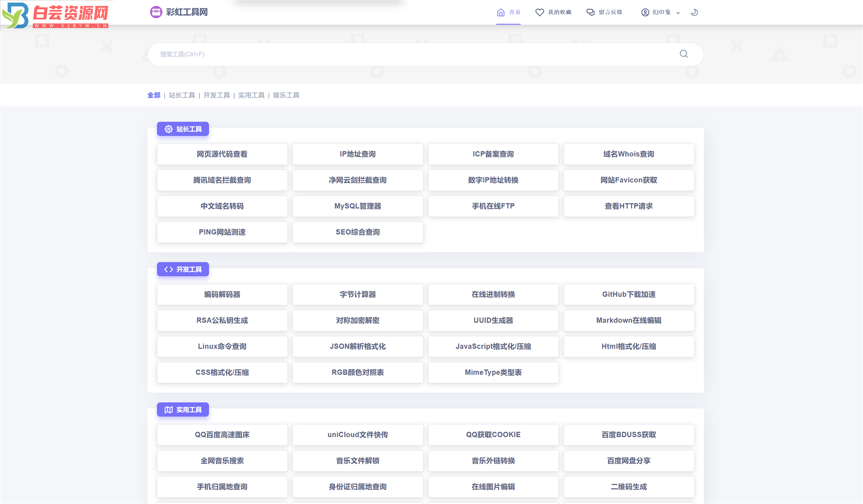Open RSA公私钥生成 tool
This screenshot has width=863, height=504.
pyautogui.click(x=222, y=320)
